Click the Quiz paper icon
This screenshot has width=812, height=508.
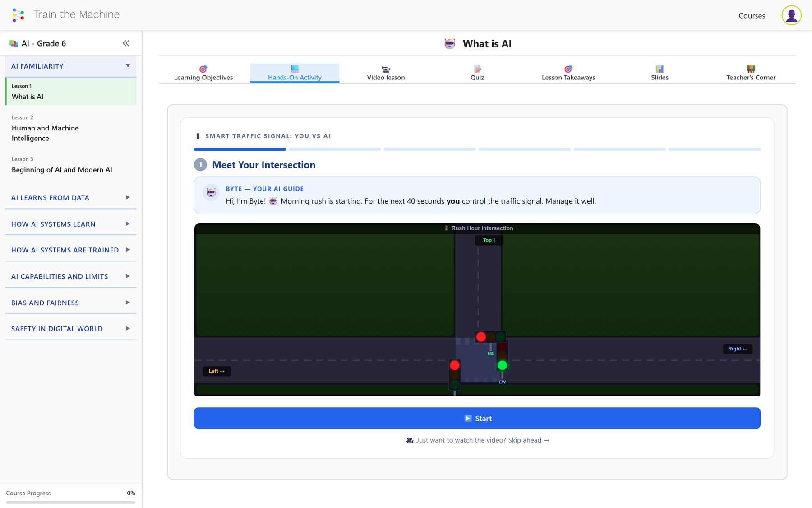point(477,69)
